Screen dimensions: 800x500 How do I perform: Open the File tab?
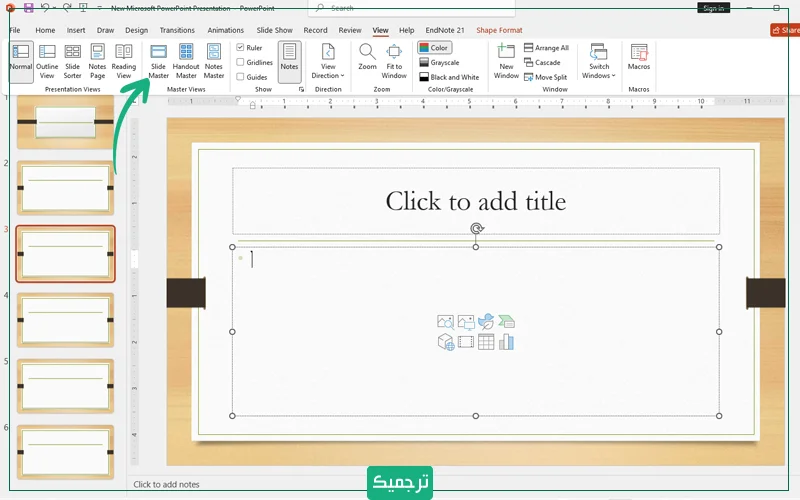[x=15, y=30]
